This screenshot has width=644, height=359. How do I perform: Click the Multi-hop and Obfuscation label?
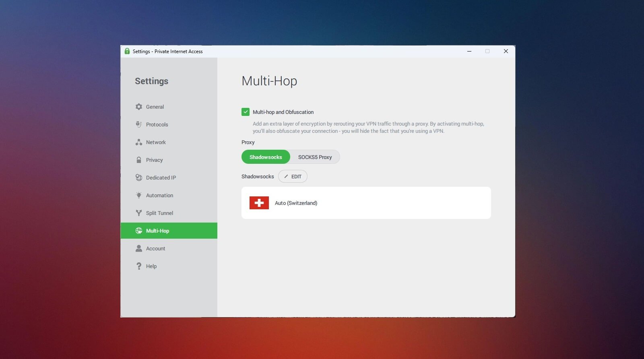[283, 112]
